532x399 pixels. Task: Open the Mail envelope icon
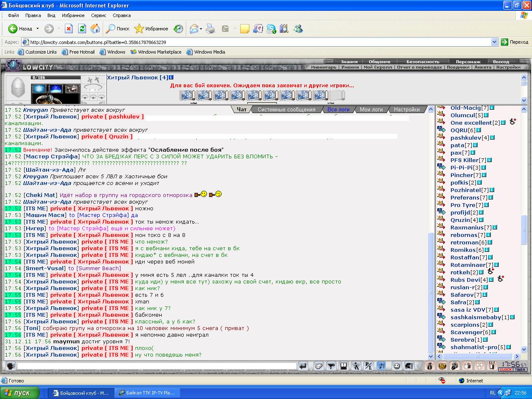coord(194,29)
